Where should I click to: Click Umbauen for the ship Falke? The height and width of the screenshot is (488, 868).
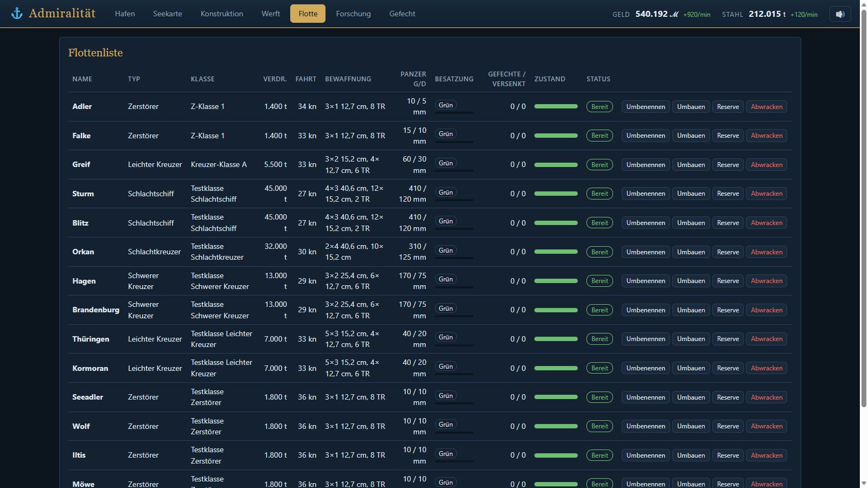(x=691, y=136)
